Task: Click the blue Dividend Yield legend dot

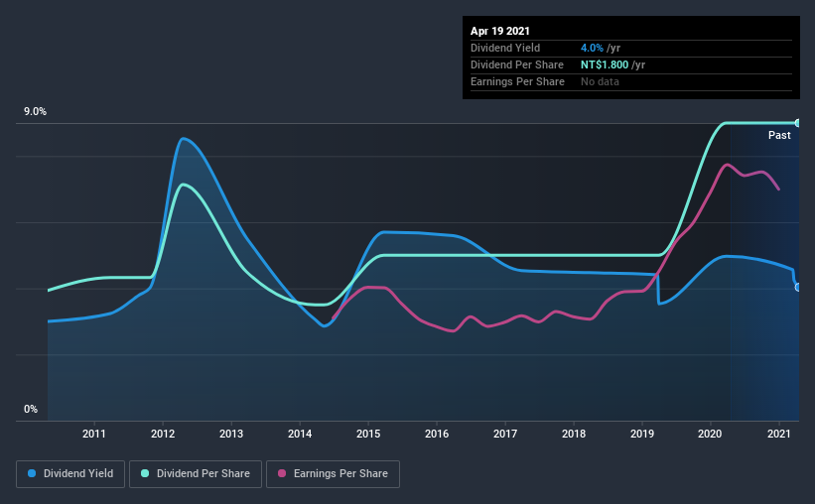Action: click(x=32, y=473)
